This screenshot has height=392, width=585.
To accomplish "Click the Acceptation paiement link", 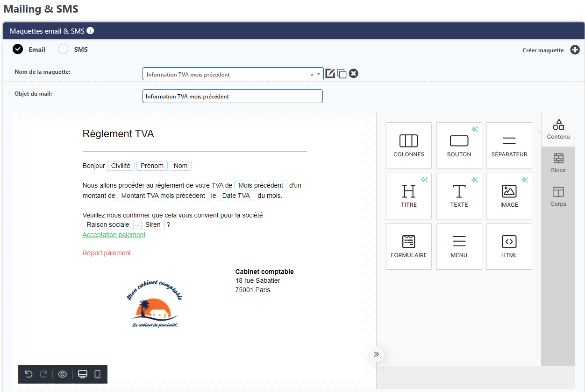I will click(x=114, y=235).
